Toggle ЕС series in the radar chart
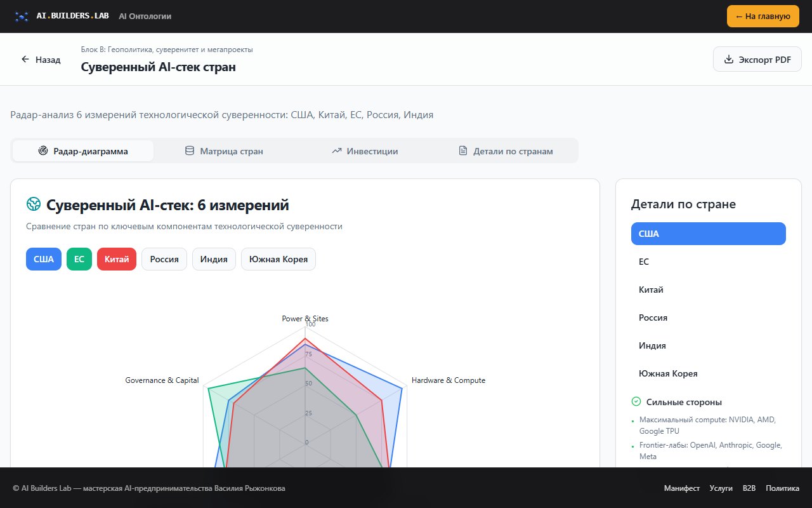The width and height of the screenshot is (812, 508). [x=79, y=259]
